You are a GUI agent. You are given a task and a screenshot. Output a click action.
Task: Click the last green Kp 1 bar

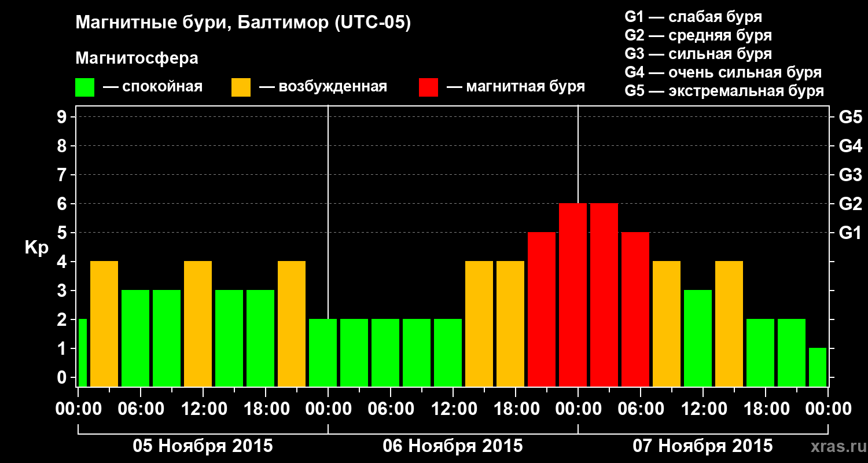click(818, 367)
